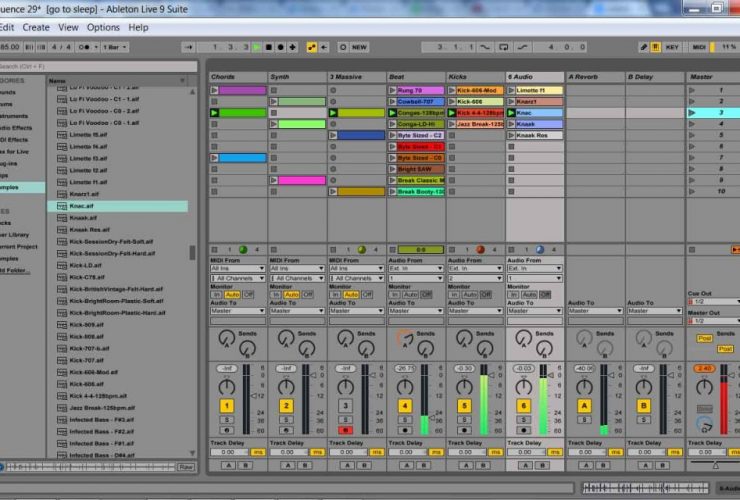Click the Master crossfader slider
This screenshot has width=740, height=500.
(x=715, y=465)
